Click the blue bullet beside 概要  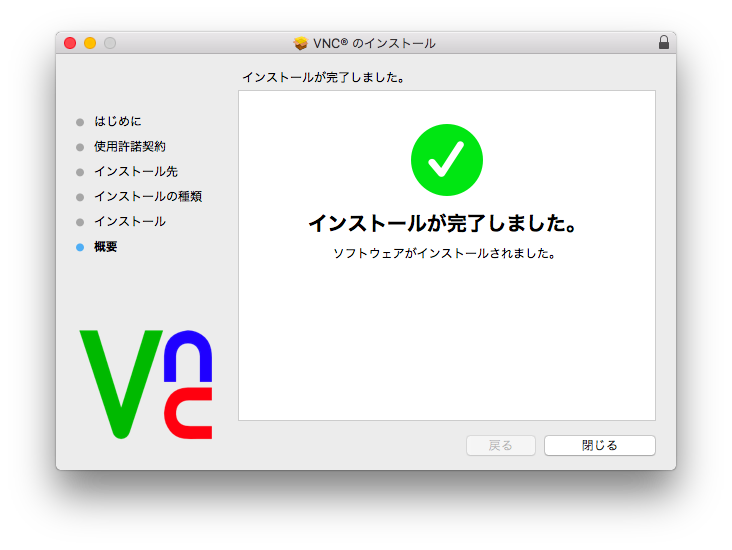coord(80,247)
